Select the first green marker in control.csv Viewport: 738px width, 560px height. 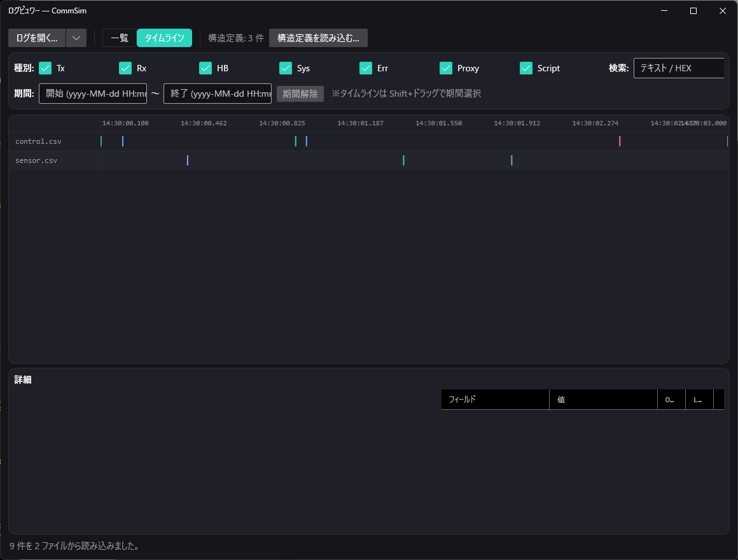coord(101,141)
